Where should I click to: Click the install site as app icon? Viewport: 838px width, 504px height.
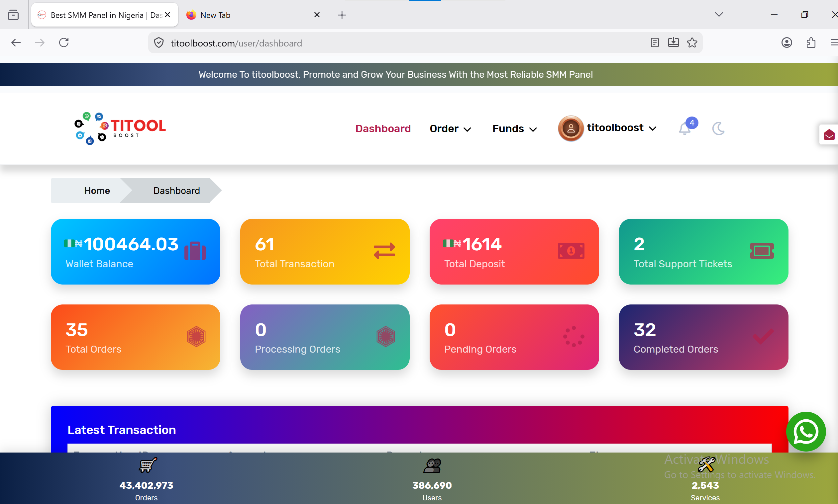click(673, 43)
